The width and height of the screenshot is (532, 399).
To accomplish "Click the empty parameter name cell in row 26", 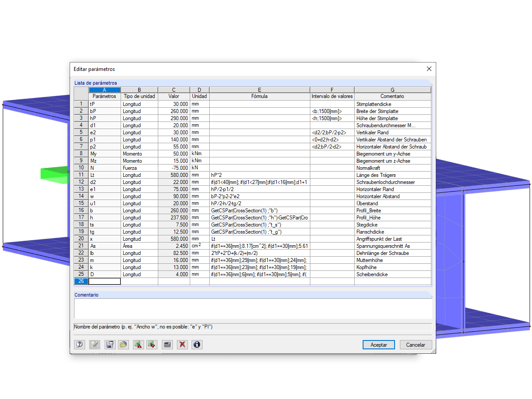I will coord(105,282).
